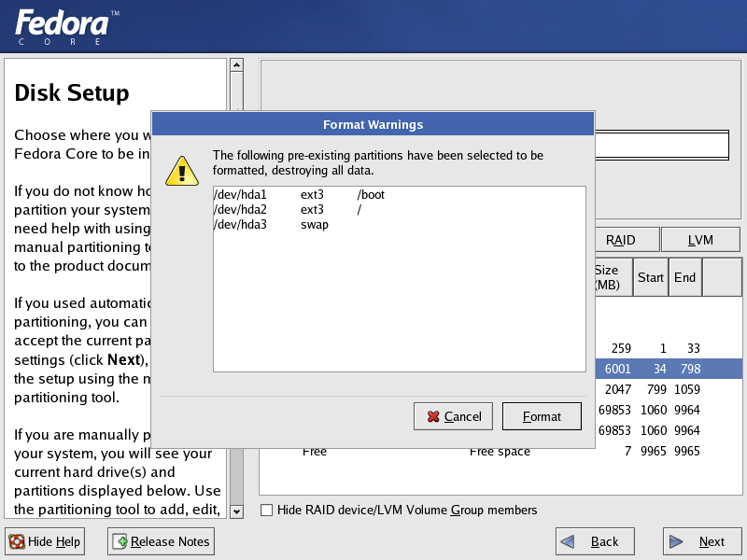This screenshot has width=747, height=560.
Task: Select the /dev/hda3 entry in the list
Action: point(400,224)
